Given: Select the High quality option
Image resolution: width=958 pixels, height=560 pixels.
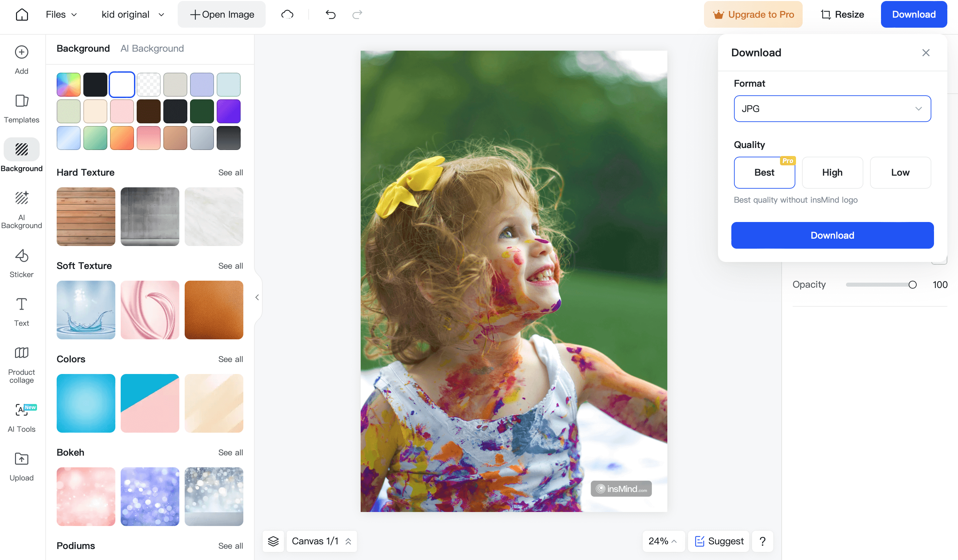Looking at the screenshot, I should click(832, 172).
